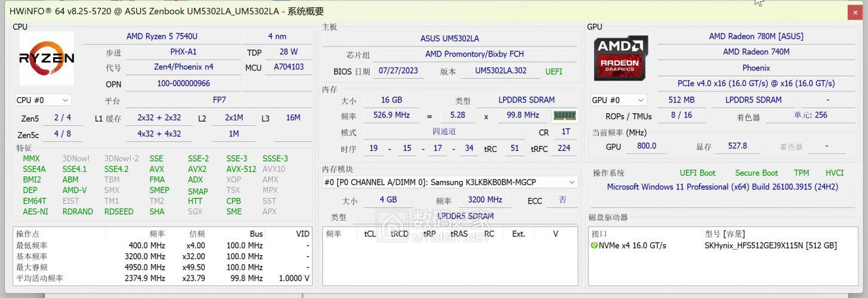Click the 16 GB memory size value
The height and width of the screenshot is (298, 868).
pos(391,100)
